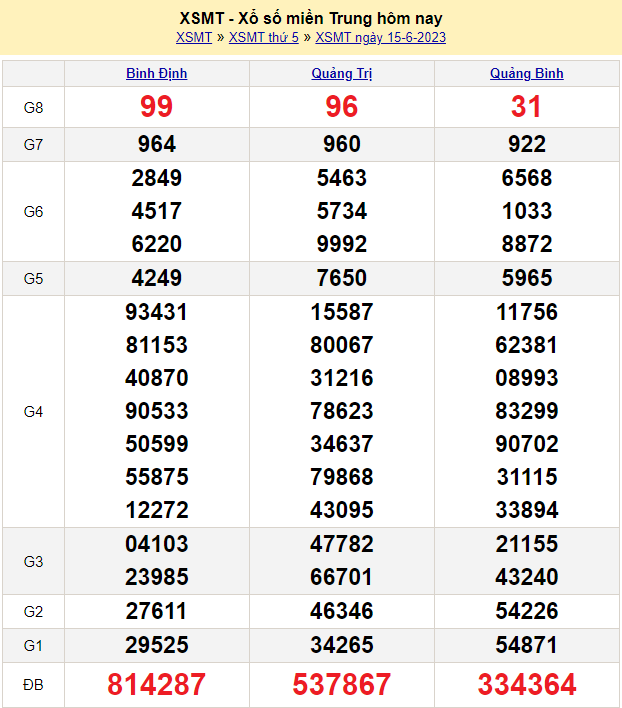Screen dimensions: 622x708
Task: Select G5 number 4249
Action: [x=157, y=278]
